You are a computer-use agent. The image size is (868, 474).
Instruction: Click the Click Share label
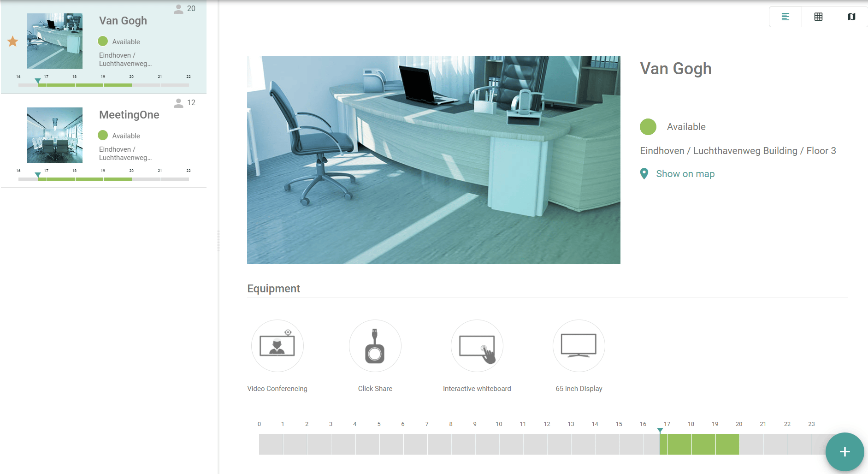(x=375, y=389)
